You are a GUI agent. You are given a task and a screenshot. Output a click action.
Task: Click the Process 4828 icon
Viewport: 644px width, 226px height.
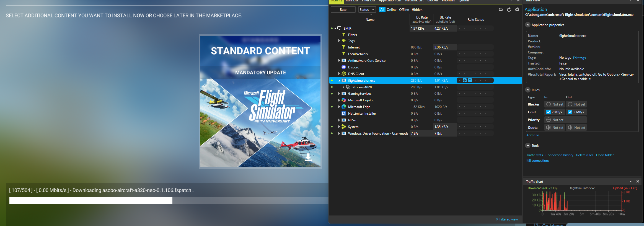tap(348, 87)
